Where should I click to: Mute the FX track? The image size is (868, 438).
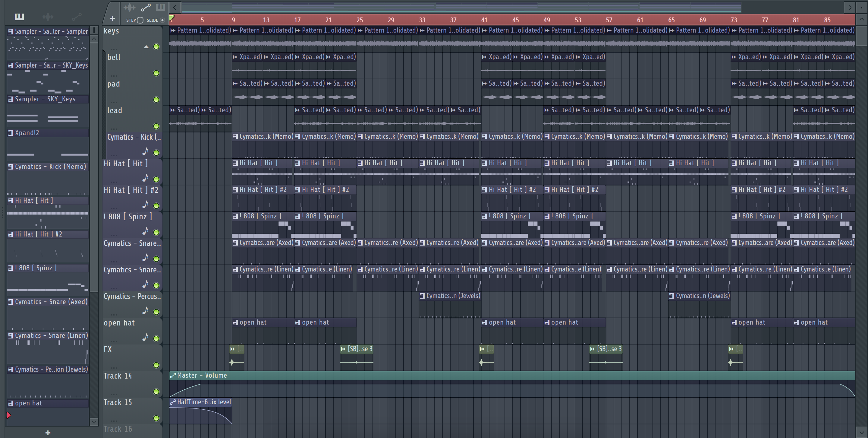tap(156, 365)
